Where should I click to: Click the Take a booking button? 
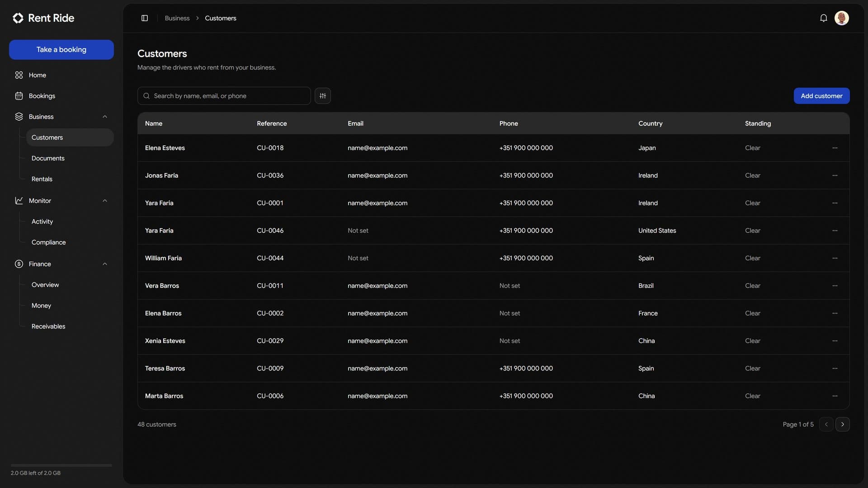coord(61,50)
